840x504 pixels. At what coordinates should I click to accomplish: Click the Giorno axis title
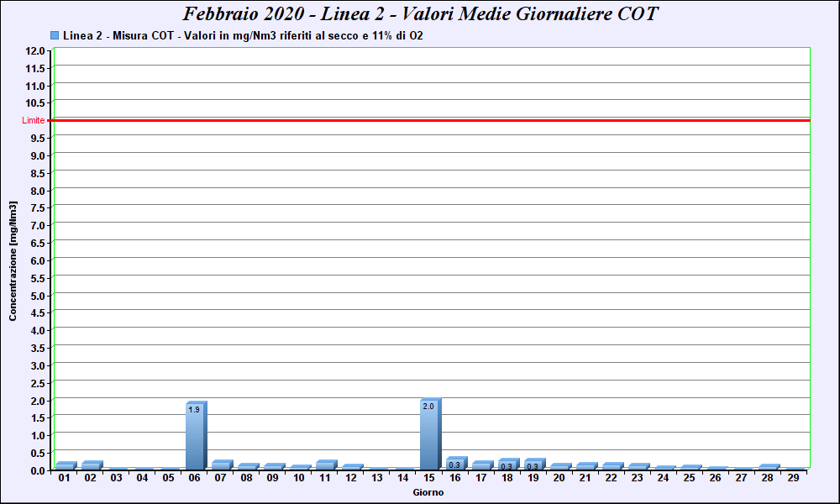point(428,492)
